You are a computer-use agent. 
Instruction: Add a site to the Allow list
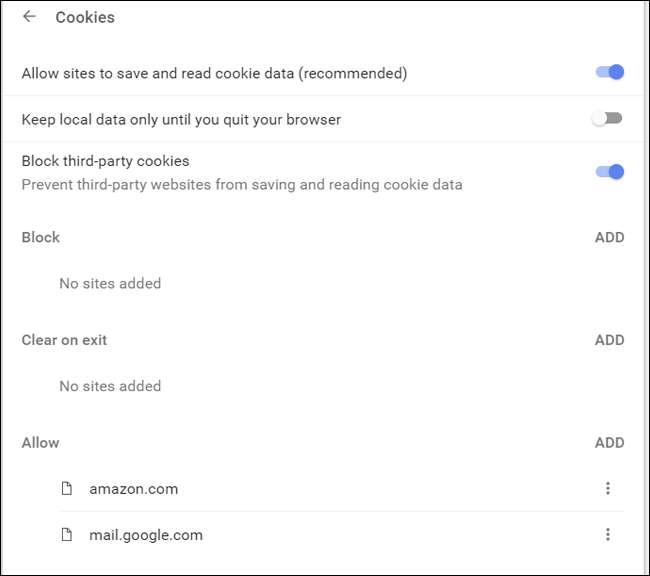click(x=609, y=442)
